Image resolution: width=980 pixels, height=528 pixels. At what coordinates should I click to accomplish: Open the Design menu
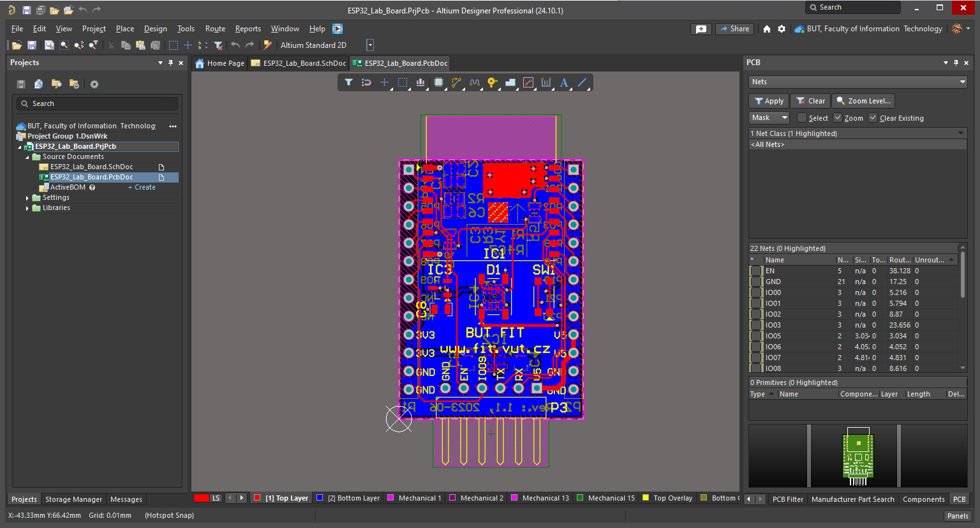[155, 29]
